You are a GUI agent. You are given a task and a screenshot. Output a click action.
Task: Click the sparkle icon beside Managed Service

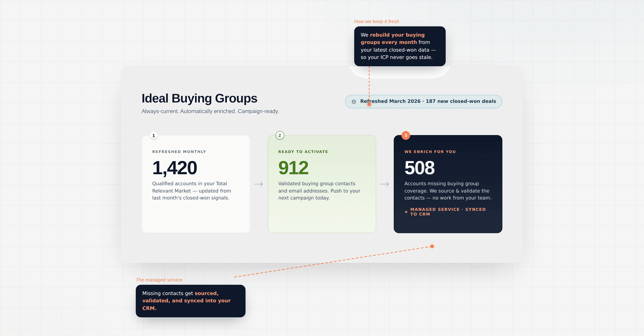407,212
